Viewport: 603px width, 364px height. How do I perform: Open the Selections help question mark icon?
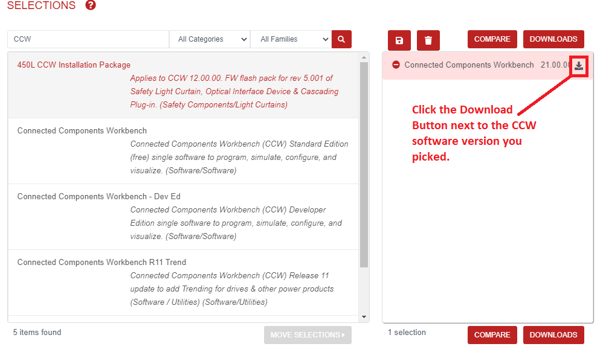91,5
